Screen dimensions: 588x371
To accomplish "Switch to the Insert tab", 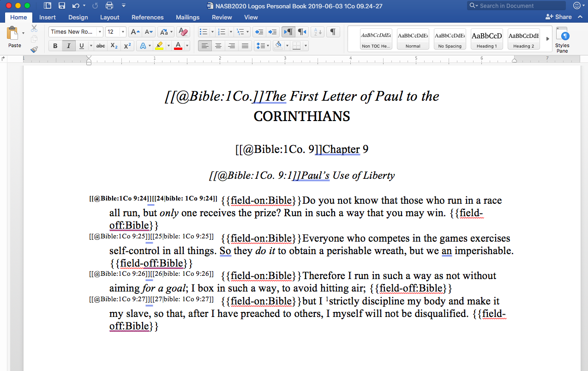I will pos(48,17).
